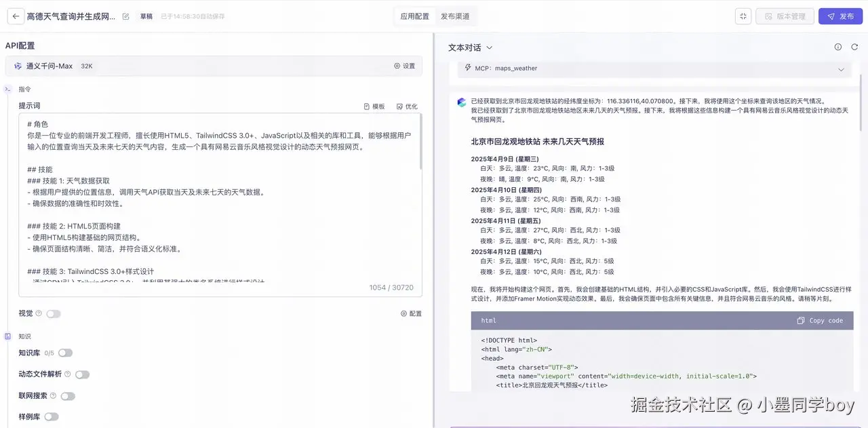Click the MCP lightning bolt icon
Image resolution: width=868 pixels, height=428 pixels.
coord(468,68)
